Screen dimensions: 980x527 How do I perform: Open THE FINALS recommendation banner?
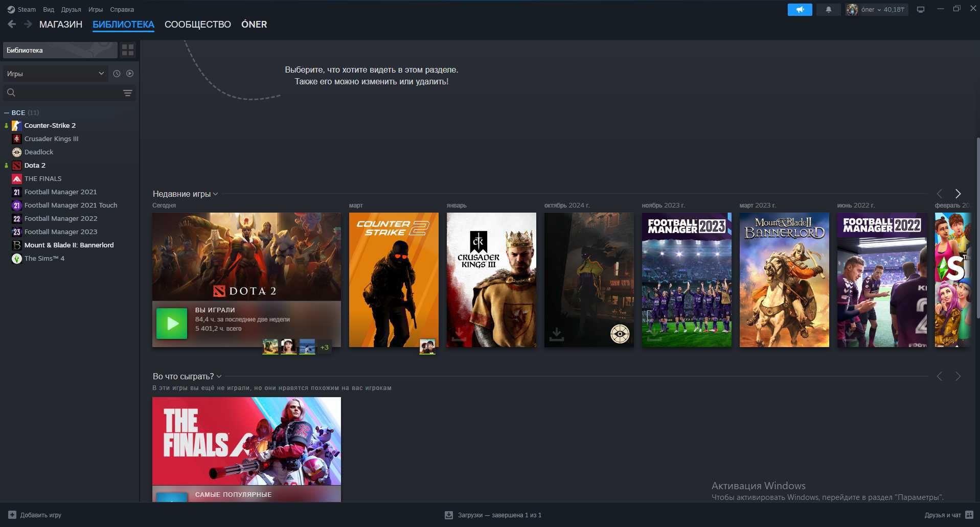[x=246, y=441]
